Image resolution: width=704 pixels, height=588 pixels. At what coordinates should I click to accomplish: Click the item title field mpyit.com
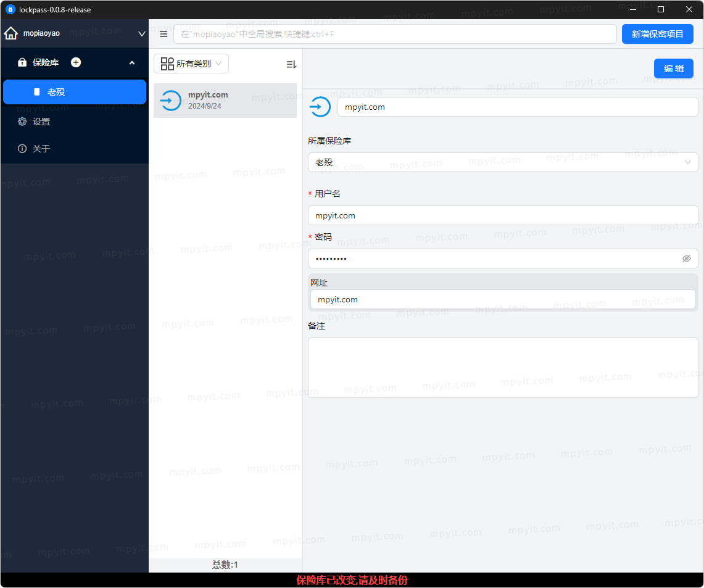(518, 107)
